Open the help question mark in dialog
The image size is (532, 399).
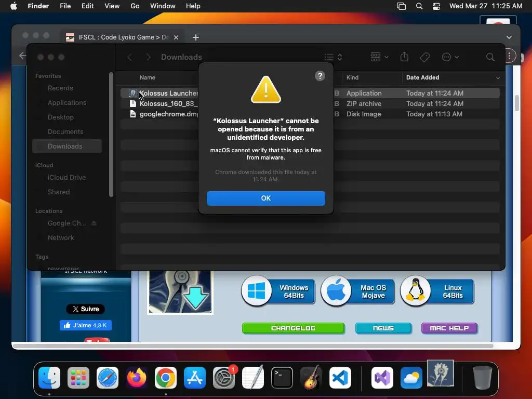tap(320, 76)
